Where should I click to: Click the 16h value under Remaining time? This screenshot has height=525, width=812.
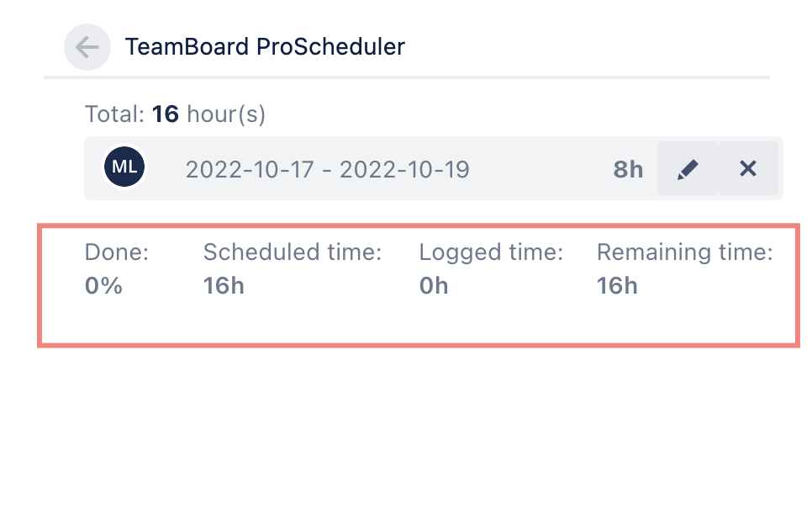(x=617, y=286)
